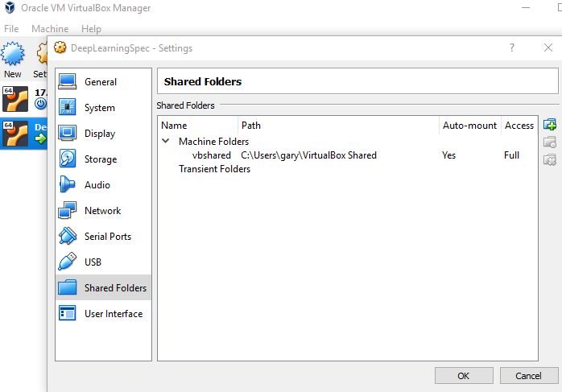
Task: Select the DeepLearningSpec VM thumbnail in Manager list
Action: click(15, 134)
